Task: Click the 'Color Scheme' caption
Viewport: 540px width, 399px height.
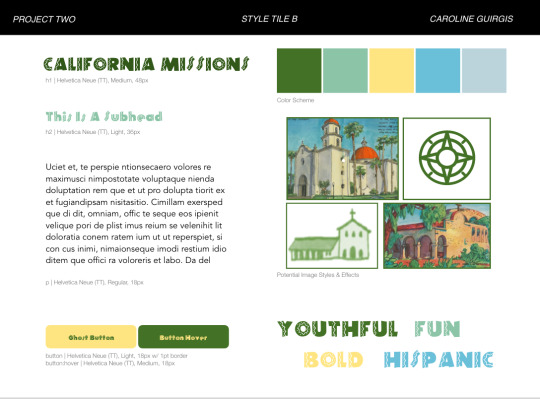Action: [x=295, y=100]
